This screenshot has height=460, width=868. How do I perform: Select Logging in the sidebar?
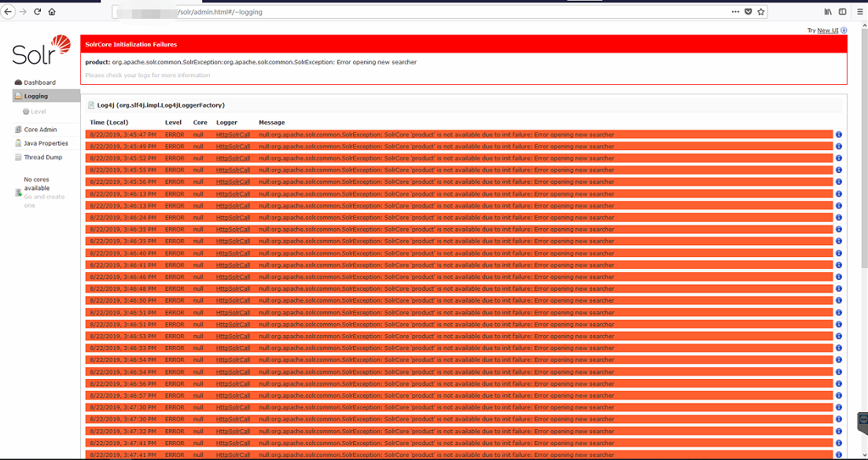pos(46,96)
